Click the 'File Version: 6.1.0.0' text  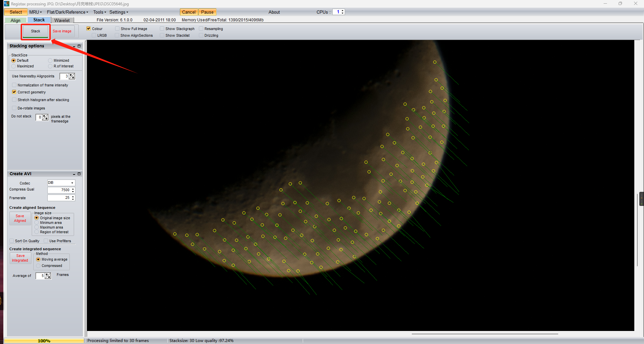114,20
